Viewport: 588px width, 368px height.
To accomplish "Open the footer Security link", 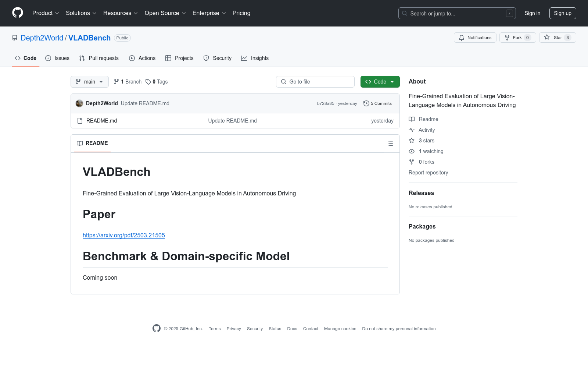I will [255, 329].
